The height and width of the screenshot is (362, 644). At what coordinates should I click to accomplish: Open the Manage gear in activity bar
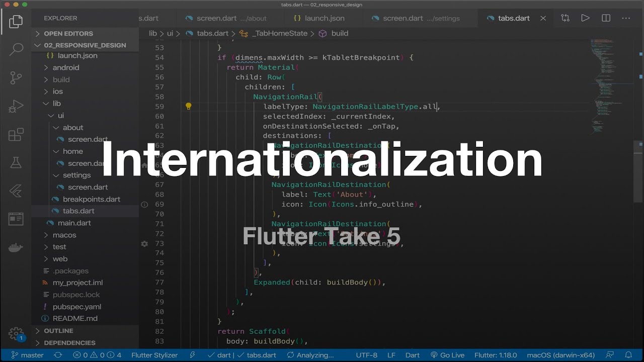point(16,334)
